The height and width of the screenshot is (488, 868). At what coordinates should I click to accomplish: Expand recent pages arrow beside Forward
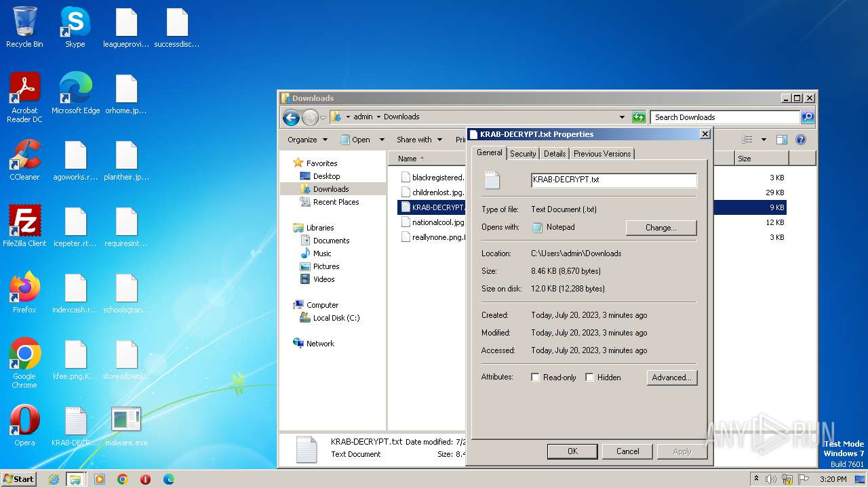click(323, 117)
